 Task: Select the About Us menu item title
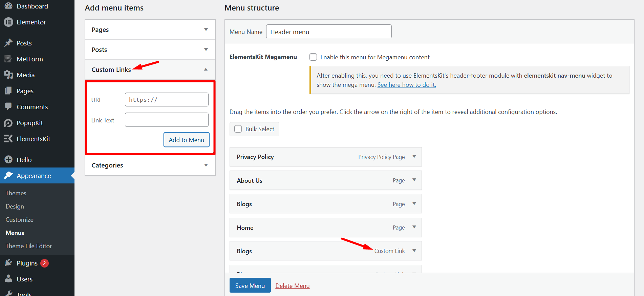coord(250,180)
